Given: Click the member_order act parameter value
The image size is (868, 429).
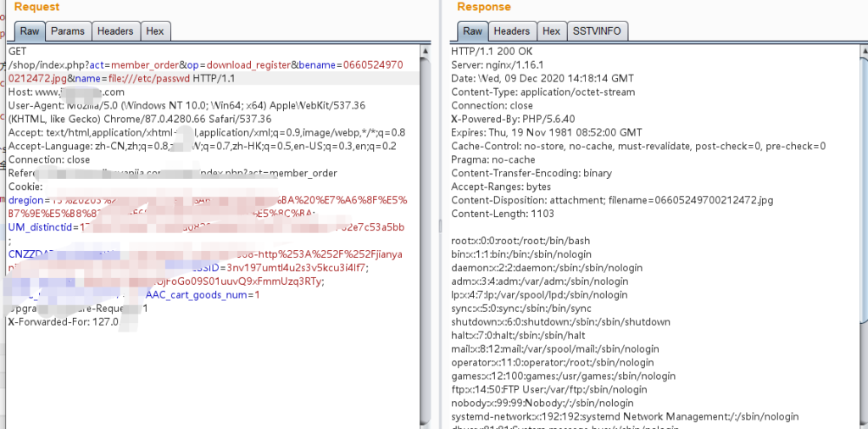Looking at the screenshot, I should [146, 65].
